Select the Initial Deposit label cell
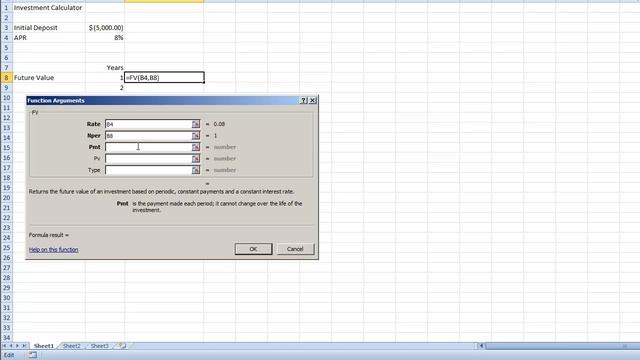 (x=49, y=28)
